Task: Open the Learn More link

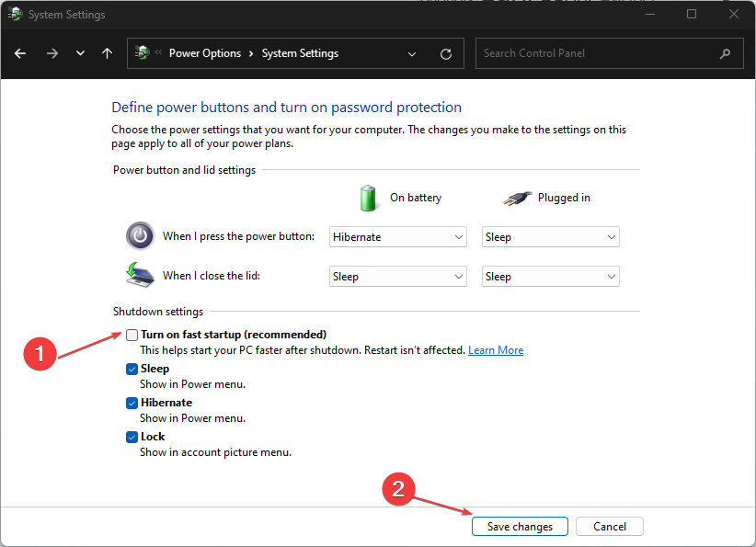Action: click(x=496, y=350)
